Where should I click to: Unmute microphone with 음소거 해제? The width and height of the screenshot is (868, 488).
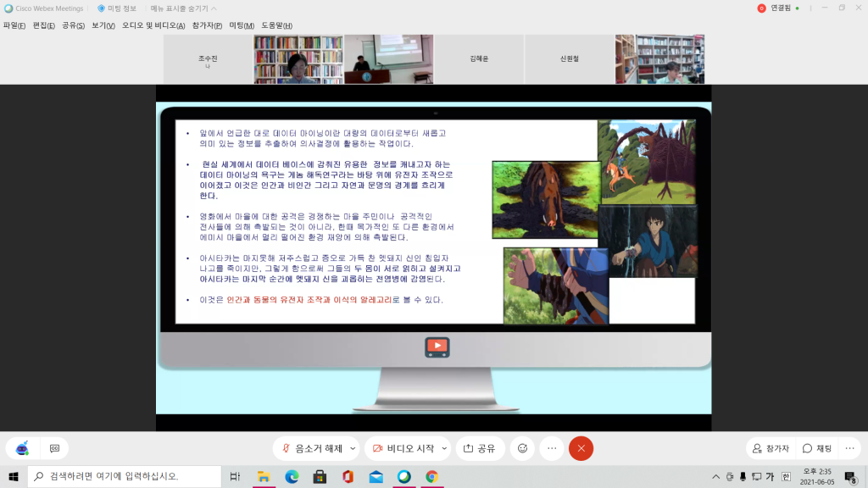(312, 448)
